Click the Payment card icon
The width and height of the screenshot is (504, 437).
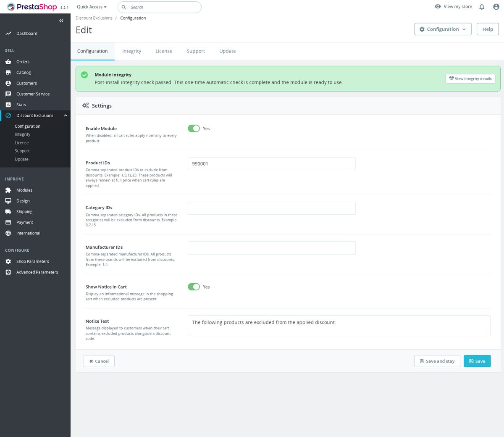click(x=8, y=222)
